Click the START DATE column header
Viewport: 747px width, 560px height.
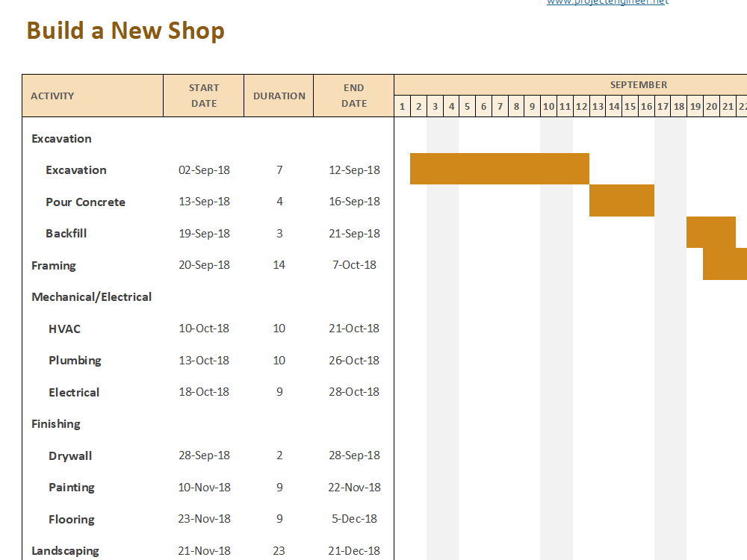coord(204,96)
